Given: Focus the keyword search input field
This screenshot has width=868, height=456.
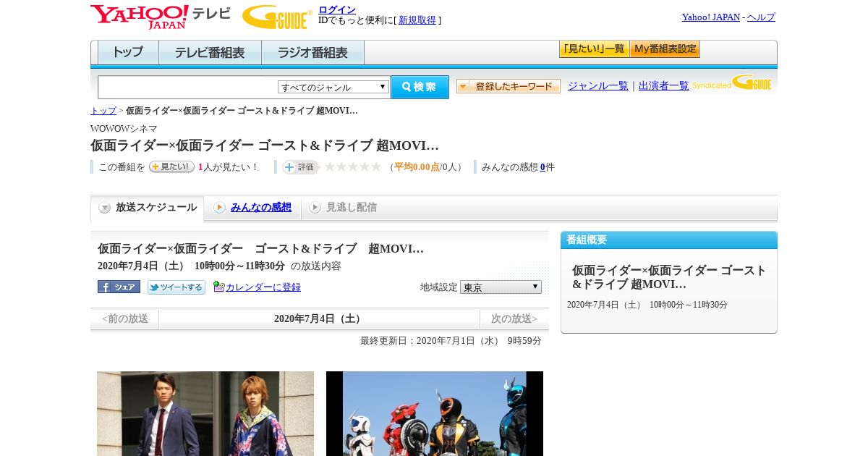Looking at the screenshot, I should [x=188, y=87].
